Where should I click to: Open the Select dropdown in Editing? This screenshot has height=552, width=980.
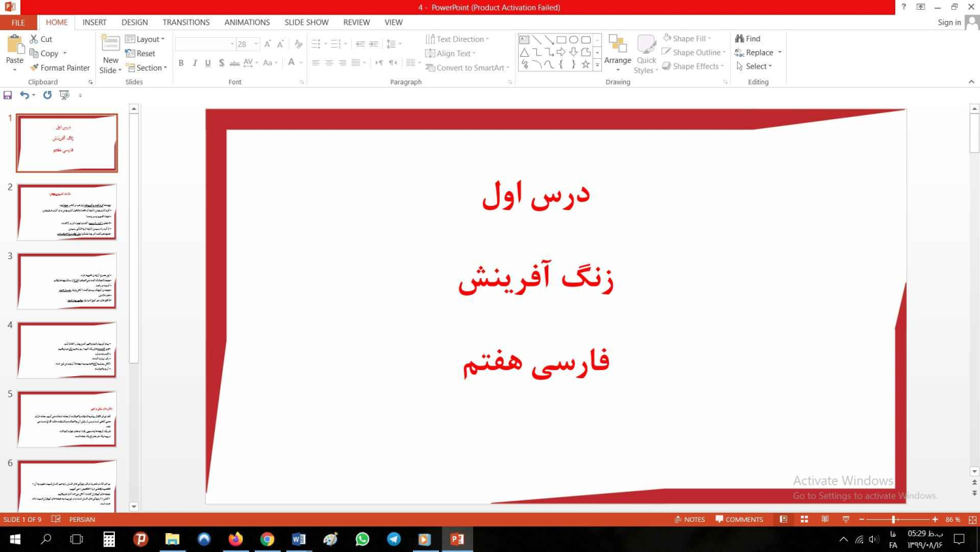(x=755, y=67)
